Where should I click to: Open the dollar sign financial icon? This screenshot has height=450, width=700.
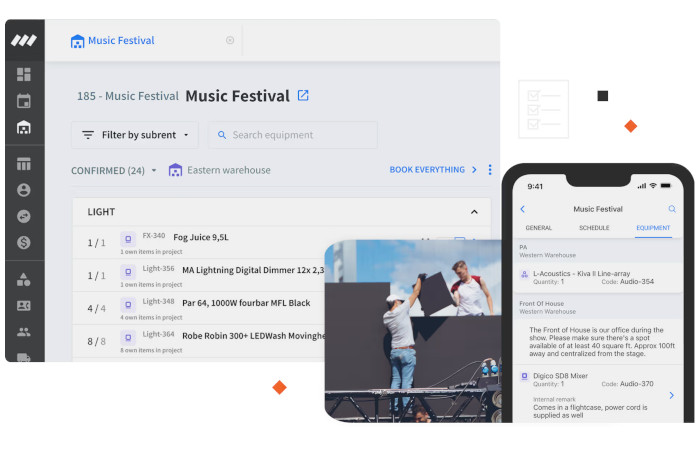pyautogui.click(x=24, y=242)
